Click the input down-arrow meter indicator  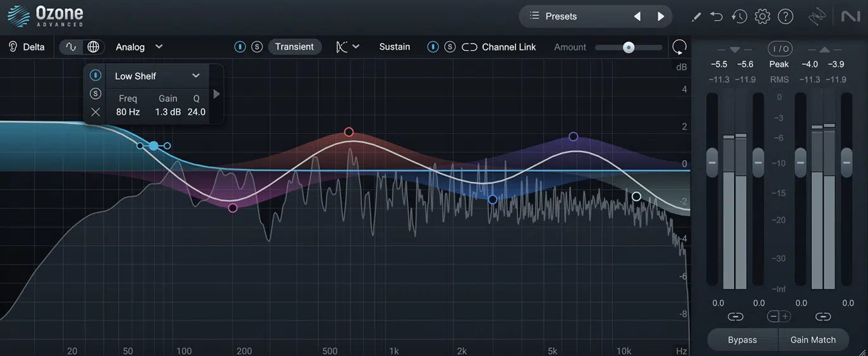point(735,49)
